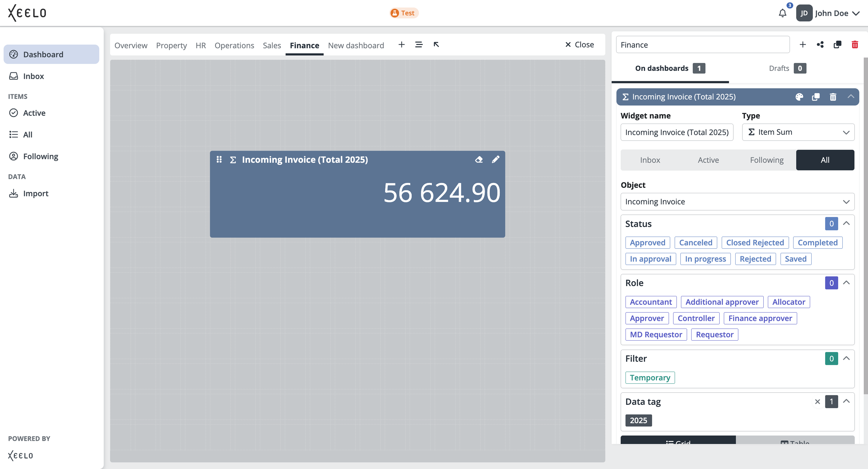
Task: Duplicate widget via copy icon in header
Action: (816, 97)
